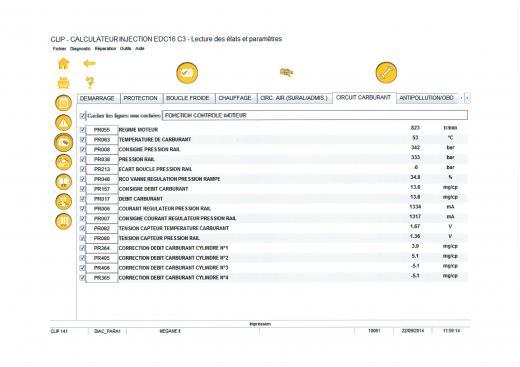This screenshot has height=367, width=520.
Task: Open the Diagnostic menu
Action: [80, 48]
